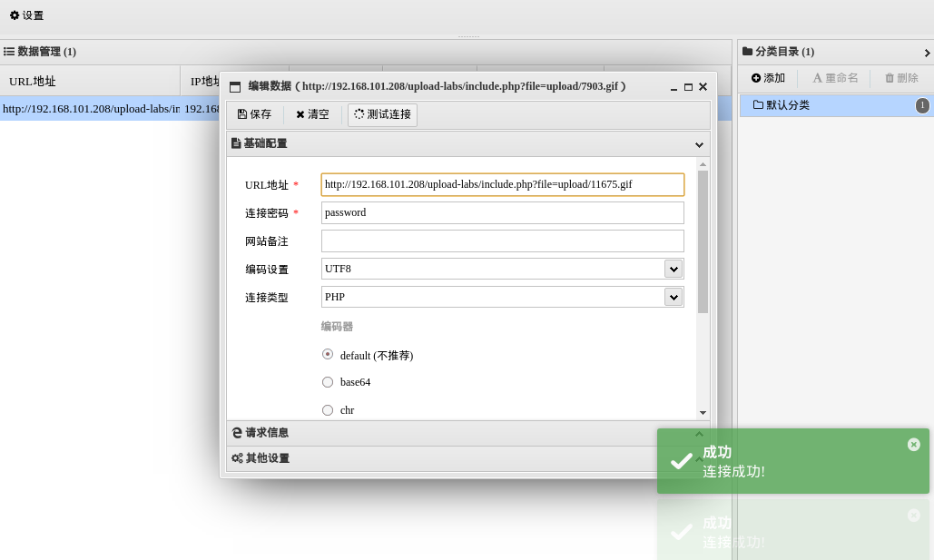
Task: Select the default (不推荐) encoder radio
Action: 328,354
